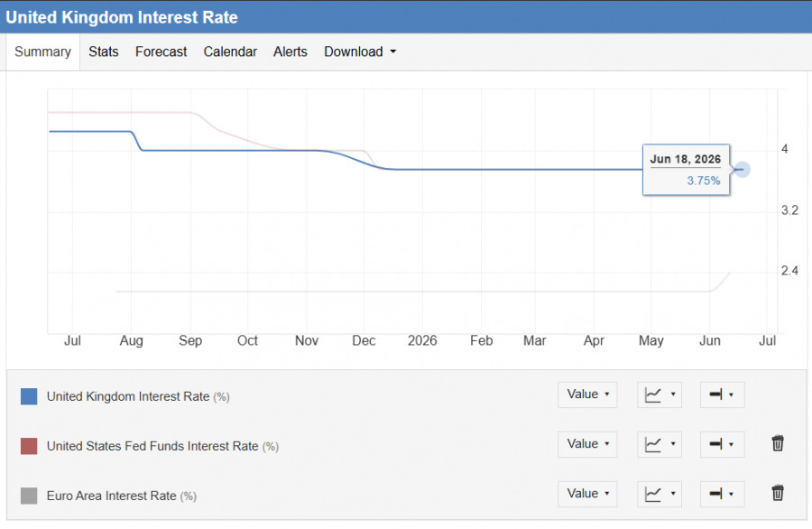
Task: Click the Nov label on the time axis
Action: (307, 340)
